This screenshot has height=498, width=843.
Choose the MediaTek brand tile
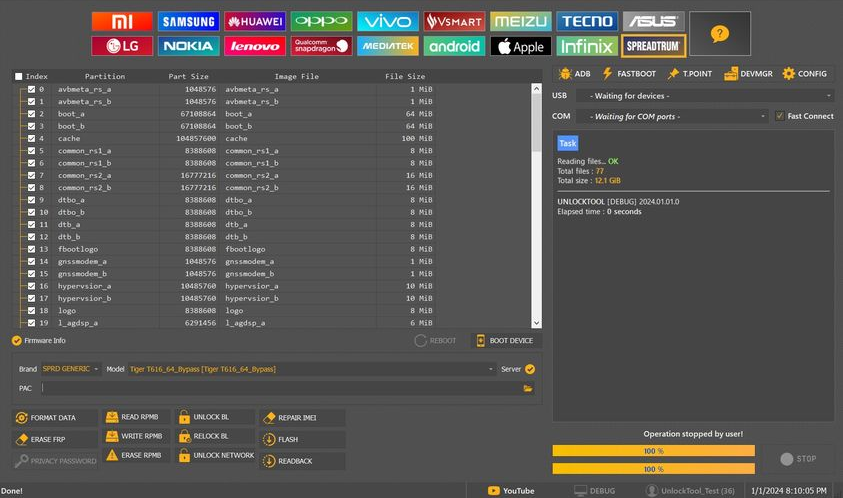tap(388, 46)
